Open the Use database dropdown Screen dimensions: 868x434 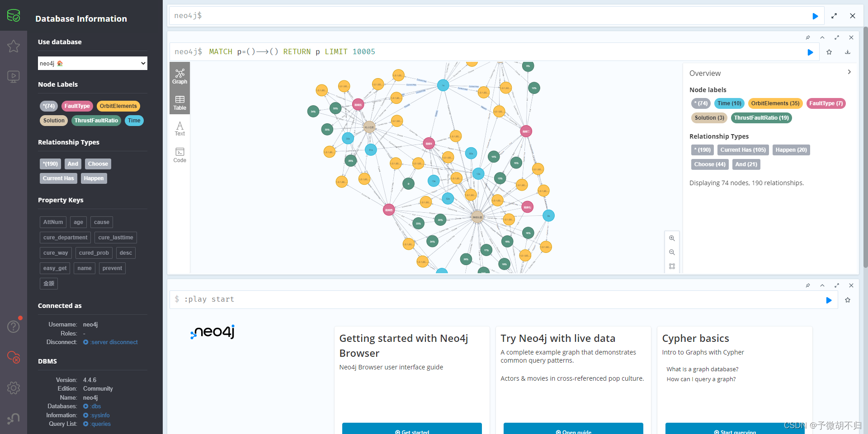click(x=93, y=63)
